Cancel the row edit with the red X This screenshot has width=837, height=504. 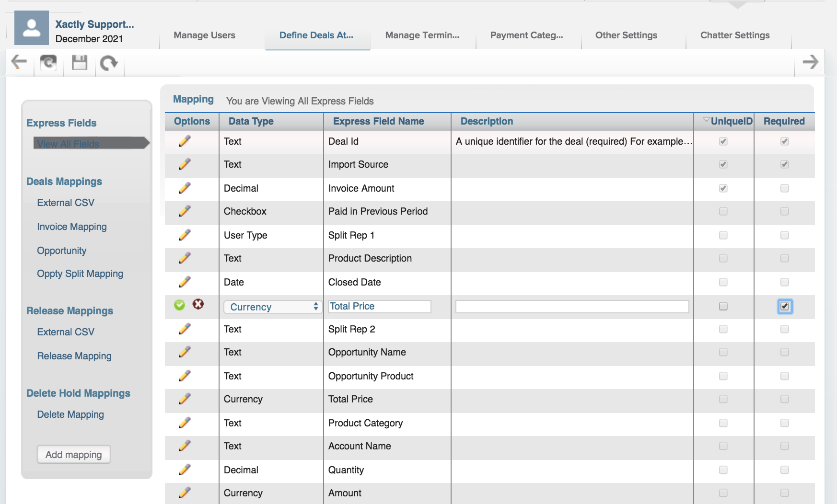click(x=198, y=304)
